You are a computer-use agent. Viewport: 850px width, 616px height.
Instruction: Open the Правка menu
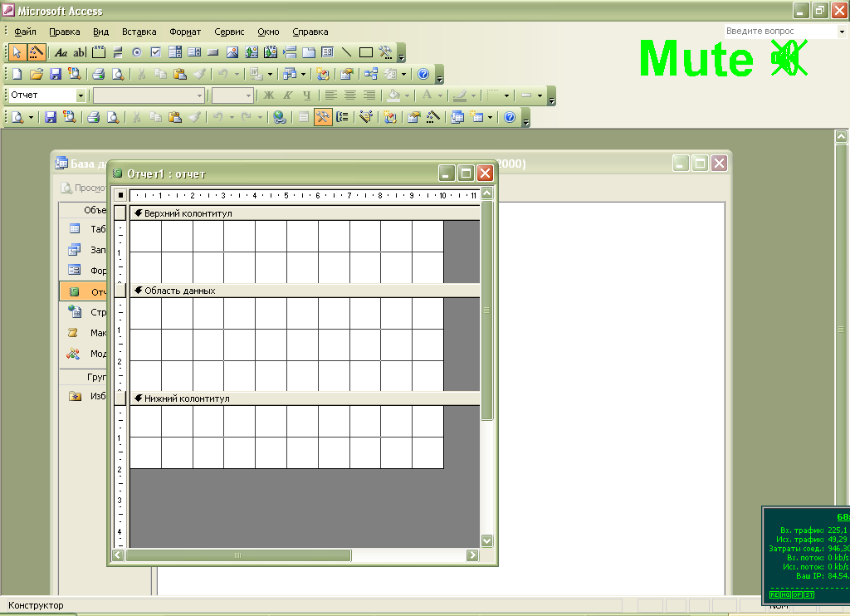coord(65,32)
